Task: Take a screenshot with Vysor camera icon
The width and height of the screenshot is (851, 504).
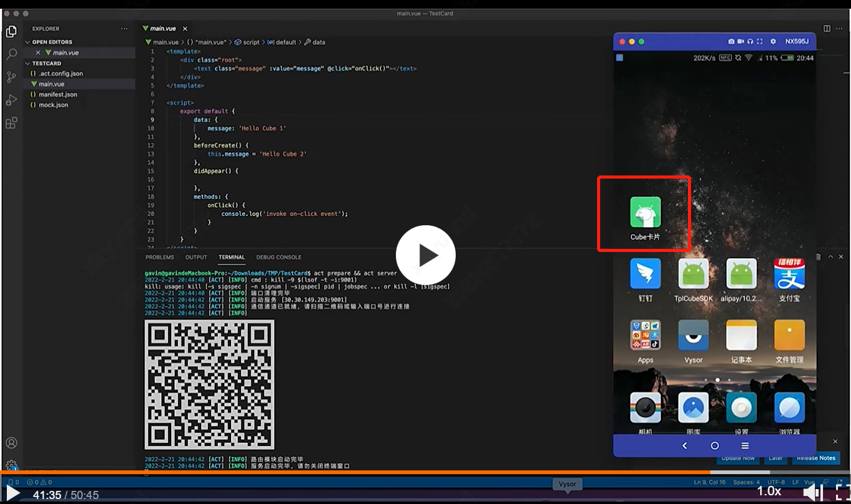Action: [x=731, y=42]
